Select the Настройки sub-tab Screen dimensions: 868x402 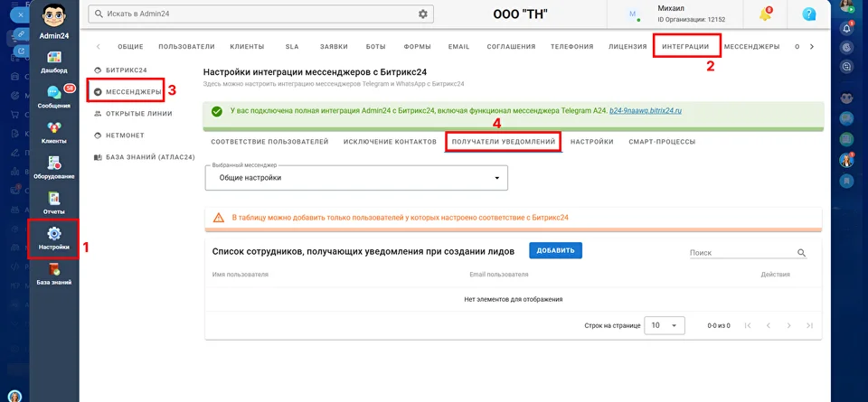coord(591,142)
